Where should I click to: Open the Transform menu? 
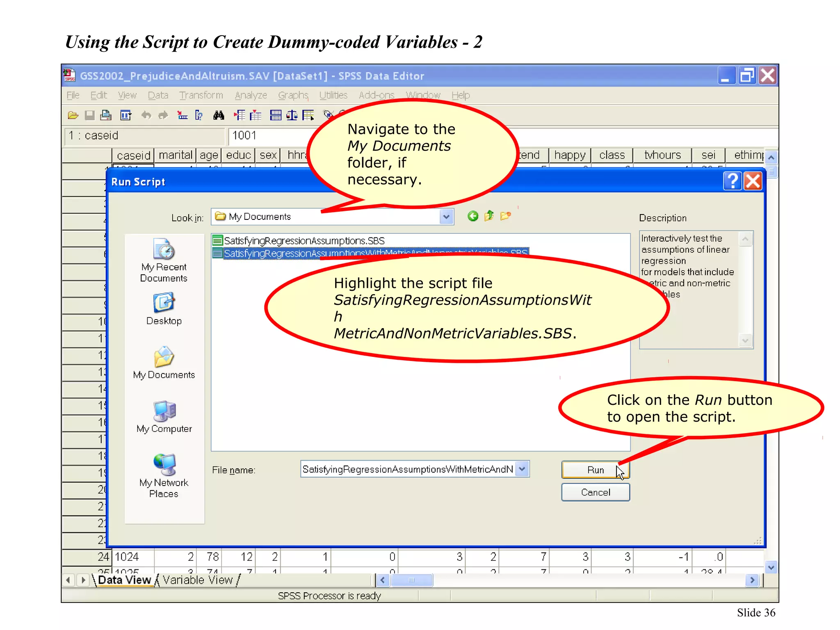point(201,95)
